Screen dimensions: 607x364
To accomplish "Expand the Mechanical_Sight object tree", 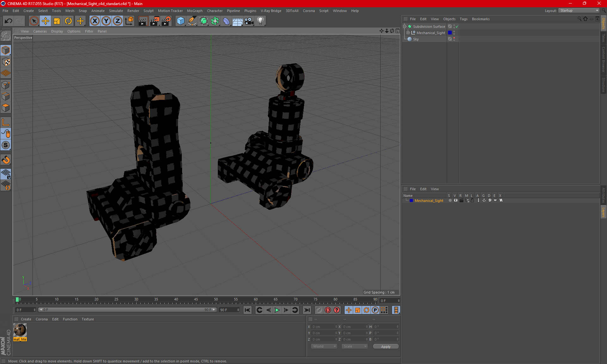I will coord(408,33).
